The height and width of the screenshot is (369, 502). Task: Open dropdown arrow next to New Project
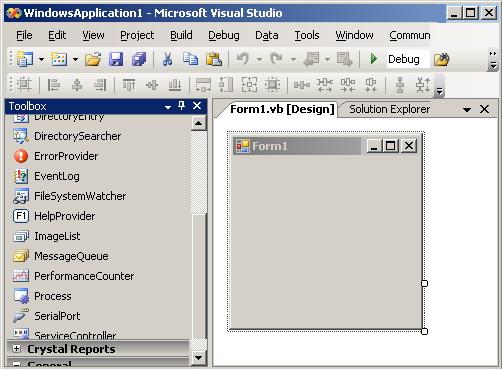(41, 60)
